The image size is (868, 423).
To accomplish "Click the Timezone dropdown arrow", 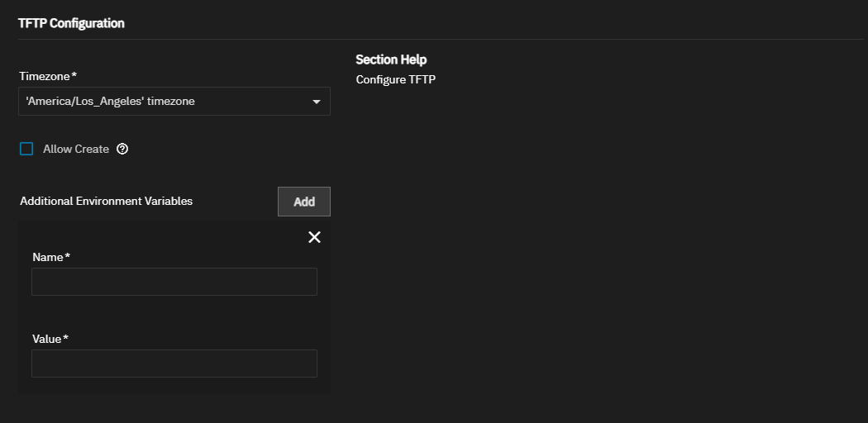I will (316, 102).
